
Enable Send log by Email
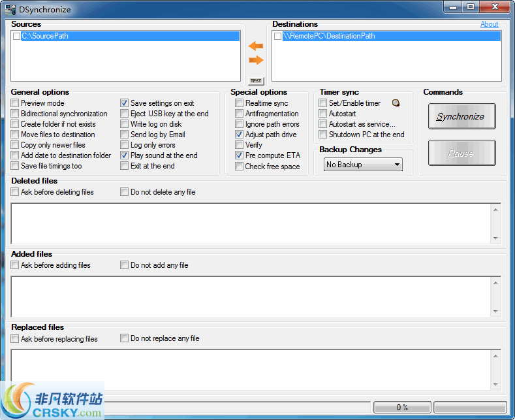124,135
